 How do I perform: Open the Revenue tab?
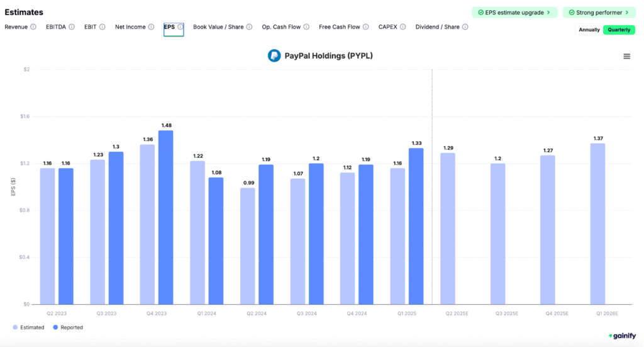click(x=16, y=27)
